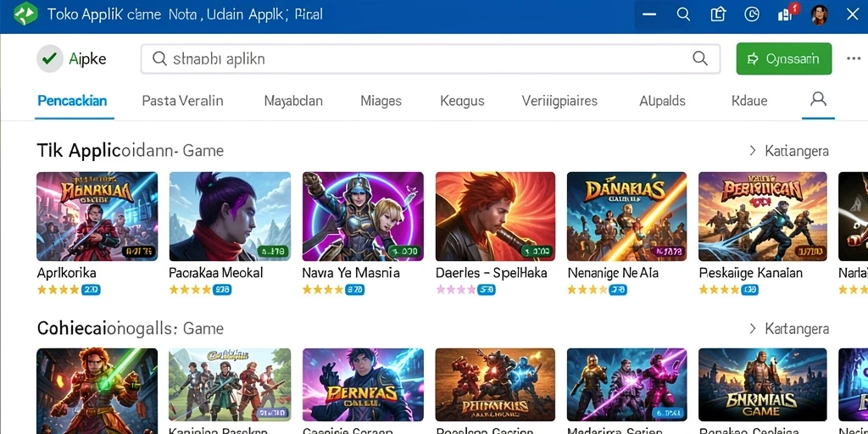
Task: Switch to the Veriiigpiaires tab
Action: click(559, 101)
